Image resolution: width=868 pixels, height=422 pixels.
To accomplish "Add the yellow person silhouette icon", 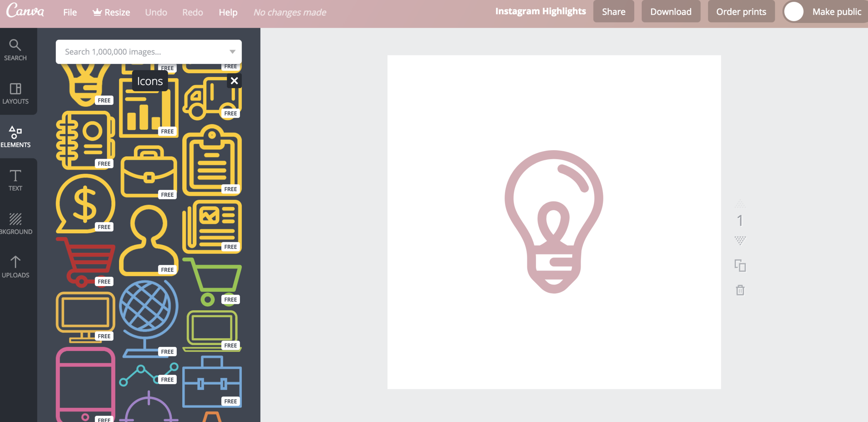I will [149, 240].
